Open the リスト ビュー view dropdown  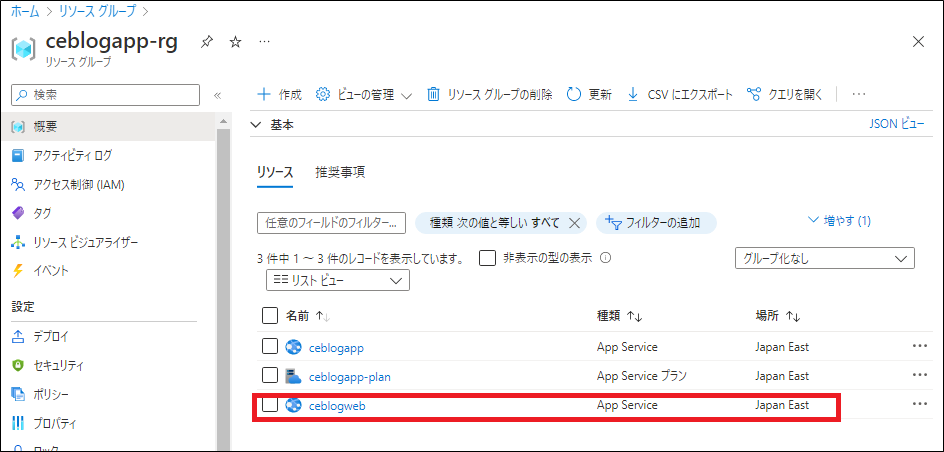(338, 280)
